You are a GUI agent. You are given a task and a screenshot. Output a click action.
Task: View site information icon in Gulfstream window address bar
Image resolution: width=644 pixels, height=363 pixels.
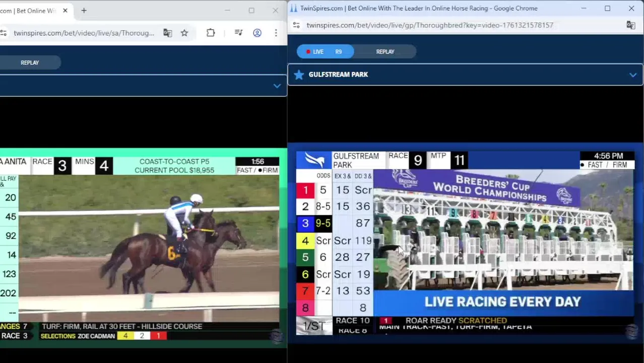(296, 25)
